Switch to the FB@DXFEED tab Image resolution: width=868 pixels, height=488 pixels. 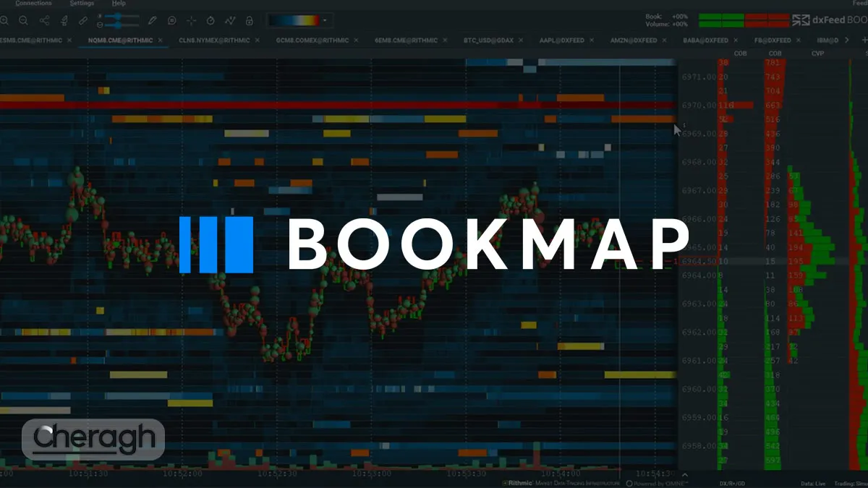coord(773,40)
